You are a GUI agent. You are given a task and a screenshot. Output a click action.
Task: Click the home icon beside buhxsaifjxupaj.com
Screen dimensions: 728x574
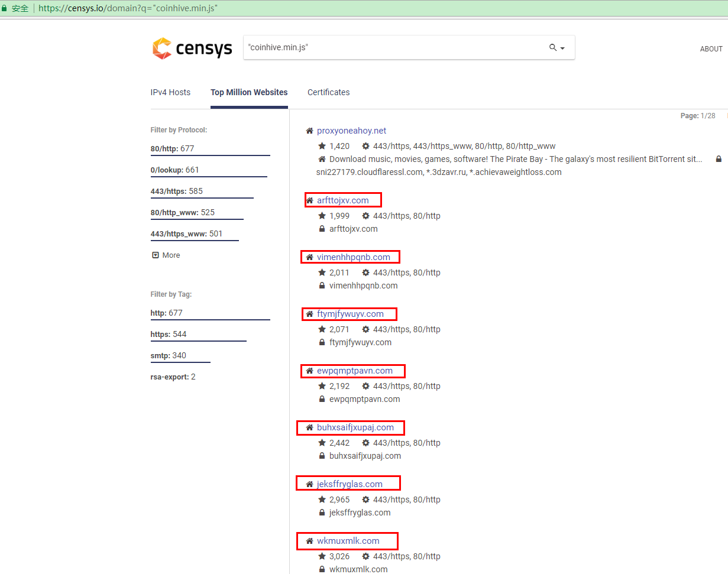309,427
